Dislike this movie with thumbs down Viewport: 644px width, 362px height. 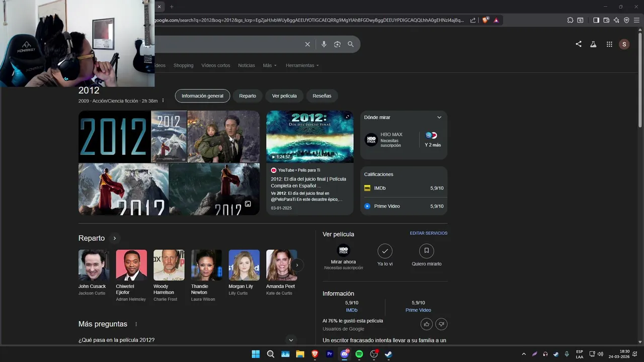[441, 324]
